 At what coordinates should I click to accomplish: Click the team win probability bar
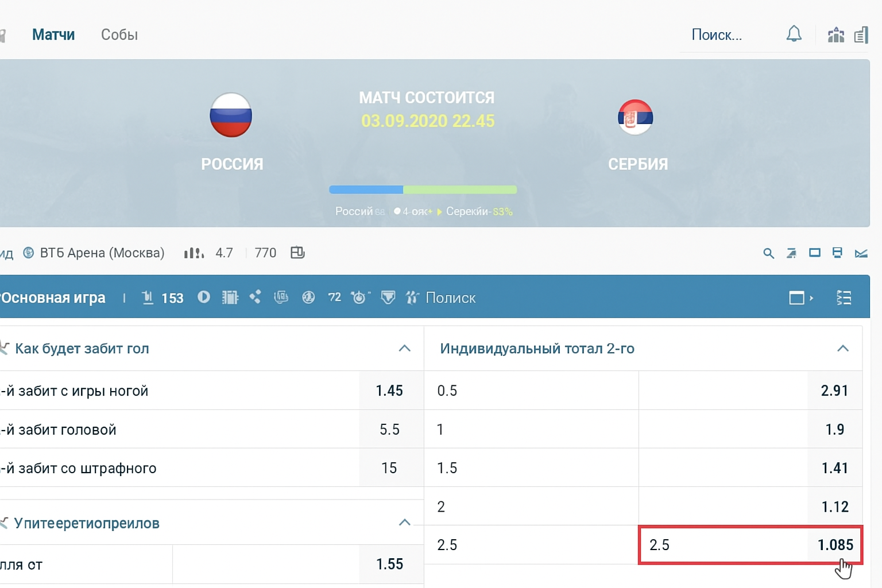[x=422, y=189]
